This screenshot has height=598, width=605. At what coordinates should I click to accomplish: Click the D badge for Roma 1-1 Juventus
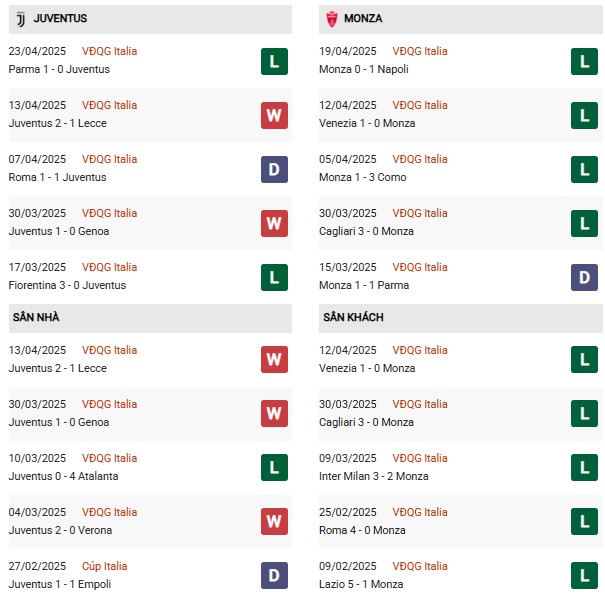point(274,169)
